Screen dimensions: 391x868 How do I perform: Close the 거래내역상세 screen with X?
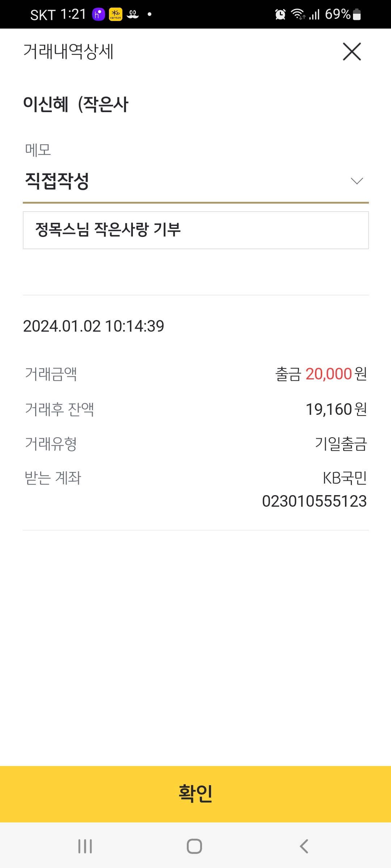[352, 52]
